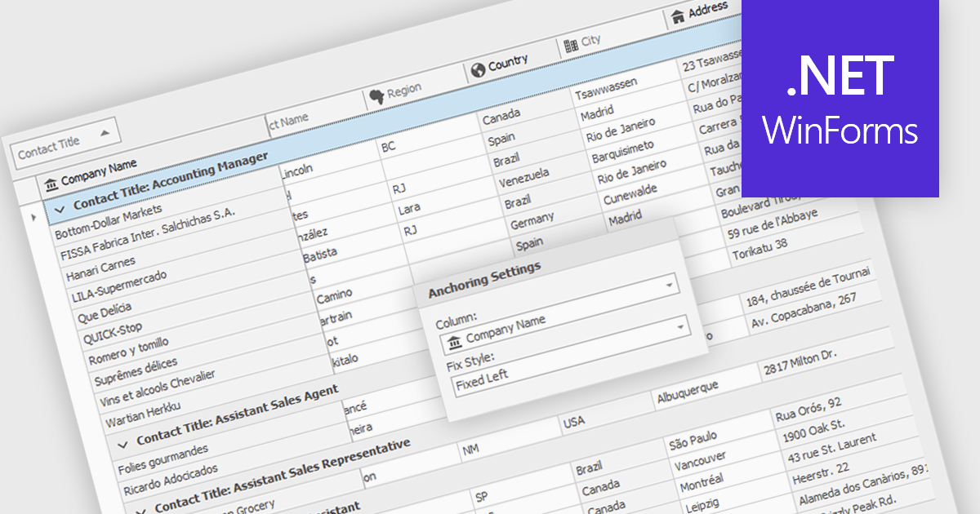Click the Africa map icon beside Region
The width and height of the screenshot is (980, 514).
coord(376,96)
